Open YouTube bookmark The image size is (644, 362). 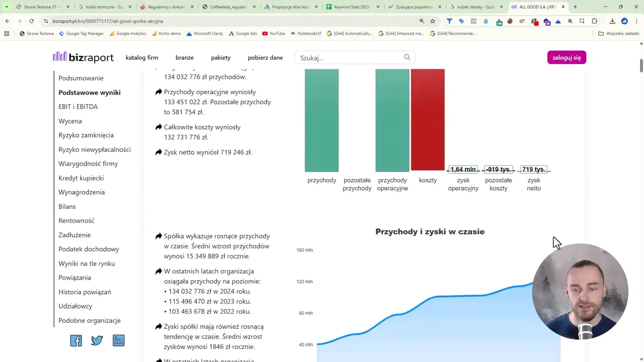tap(273, 33)
